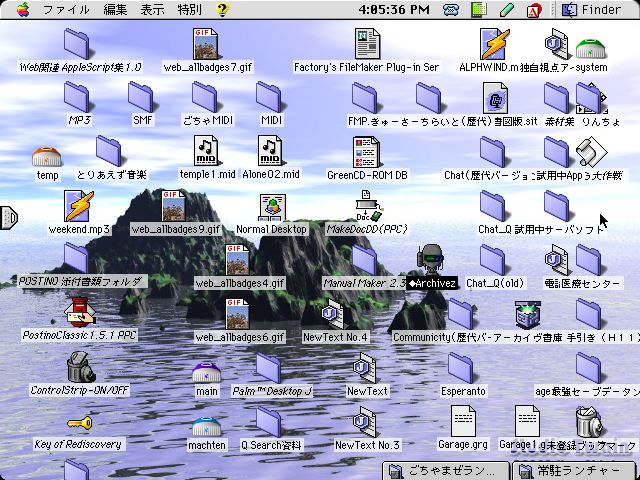Select the Archivez application icon
Image resolution: width=640 pixels, height=480 pixels.
[432, 260]
